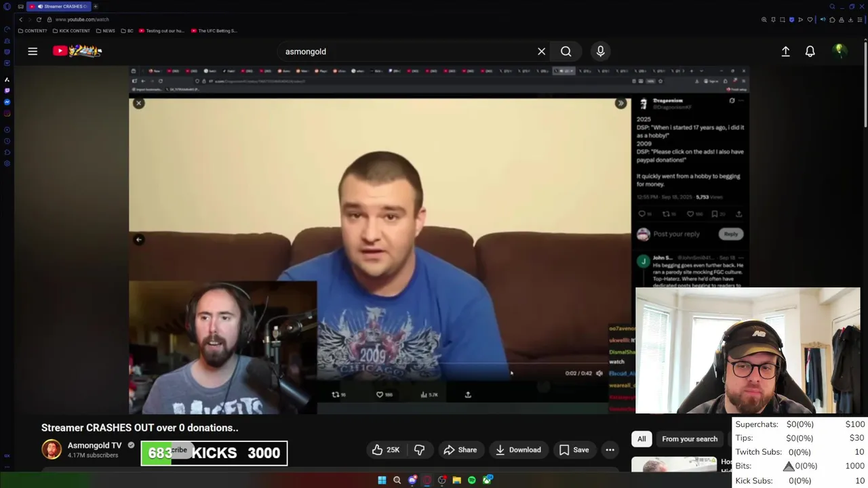Open YouTube notifications bell

(x=810, y=51)
